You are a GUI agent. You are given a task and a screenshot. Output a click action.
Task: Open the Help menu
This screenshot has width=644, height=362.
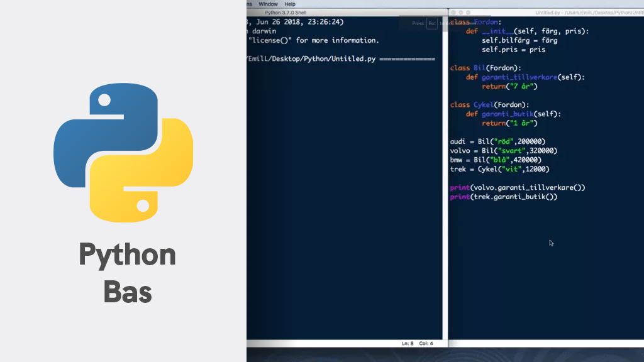(x=290, y=3)
